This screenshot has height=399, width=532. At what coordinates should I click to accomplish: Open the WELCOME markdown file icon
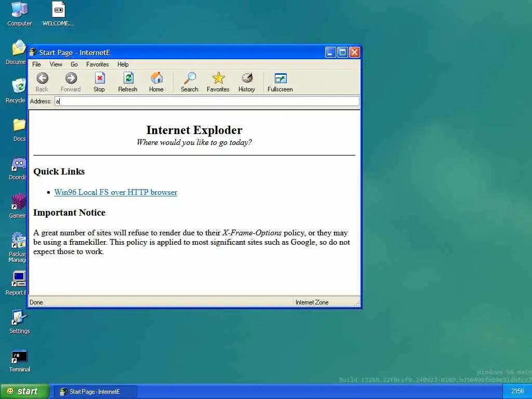(58, 9)
